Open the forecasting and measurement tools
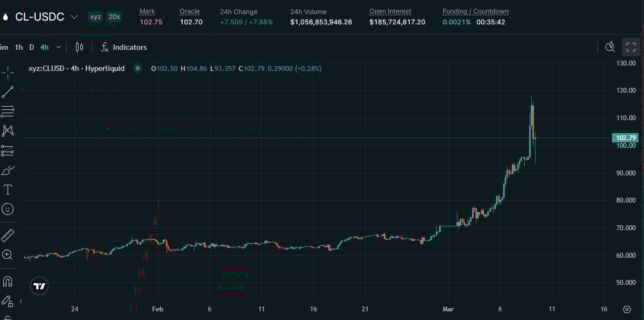The height and width of the screenshot is (320, 644). tap(8, 151)
